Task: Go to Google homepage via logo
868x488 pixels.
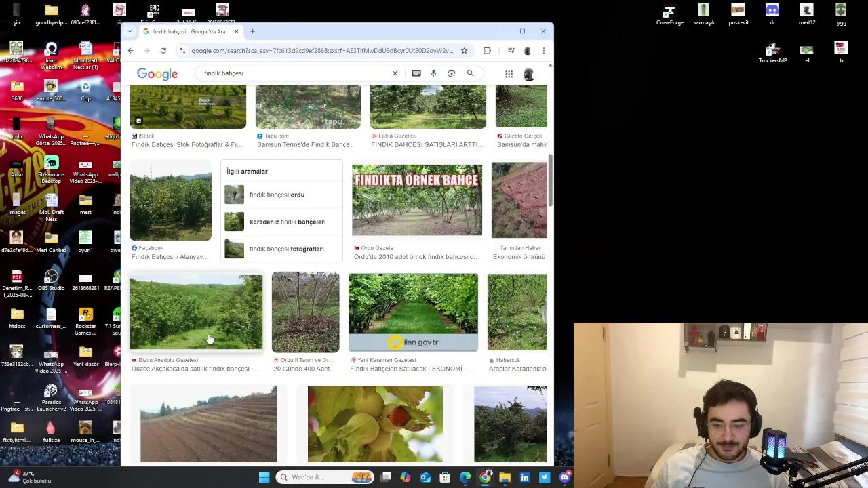Action: point(157,74)
